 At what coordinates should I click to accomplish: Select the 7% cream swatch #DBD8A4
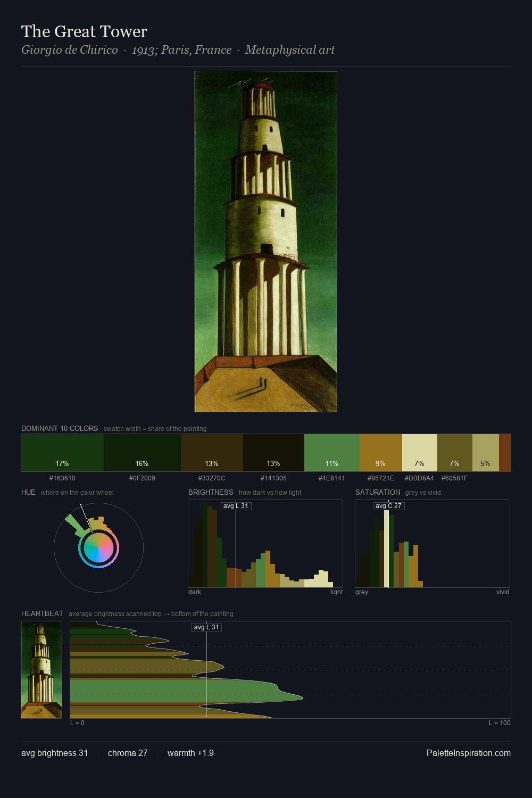click(420, 453)
